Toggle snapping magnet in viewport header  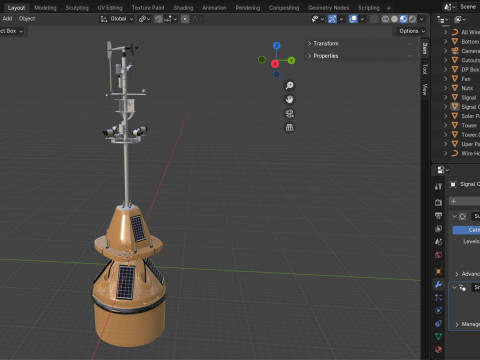point(158,19)
